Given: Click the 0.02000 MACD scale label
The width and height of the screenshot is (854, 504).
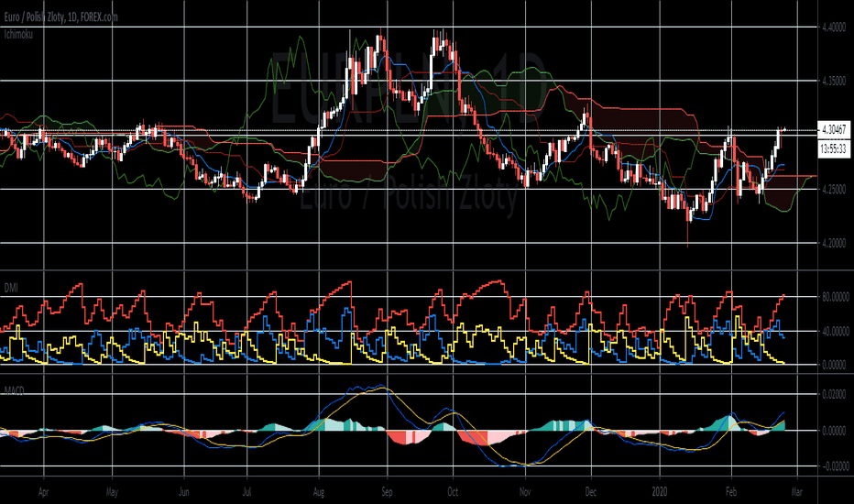Looking at the screenshot, I should tap(836, 394).
